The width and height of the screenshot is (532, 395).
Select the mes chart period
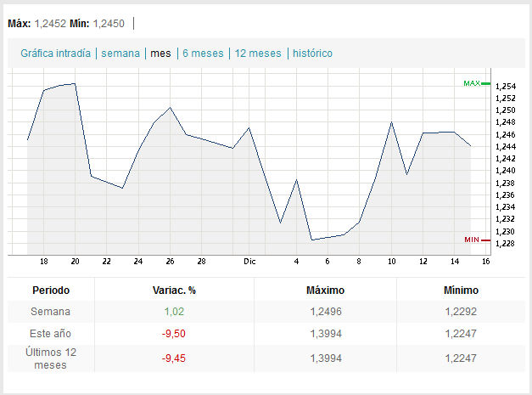(x=160, y=53)
